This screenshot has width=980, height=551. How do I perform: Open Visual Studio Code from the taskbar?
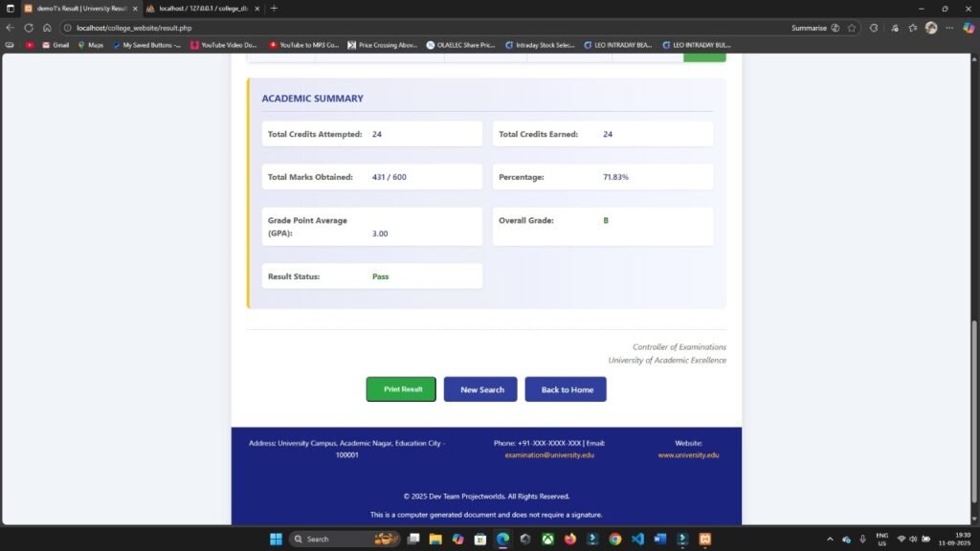(635, 538)
